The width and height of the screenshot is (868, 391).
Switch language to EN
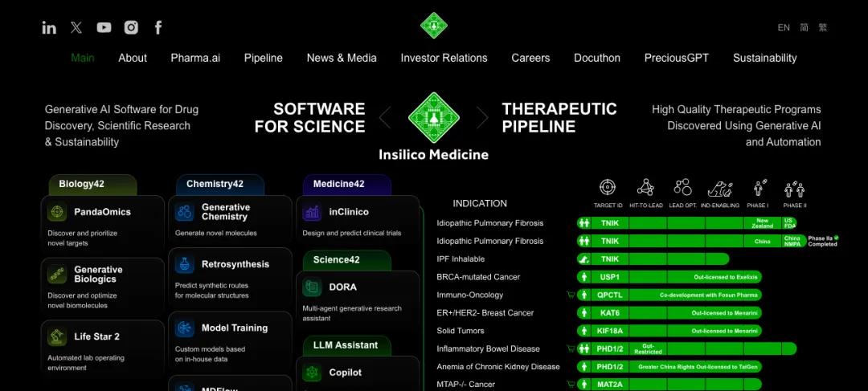click(784, 27)
